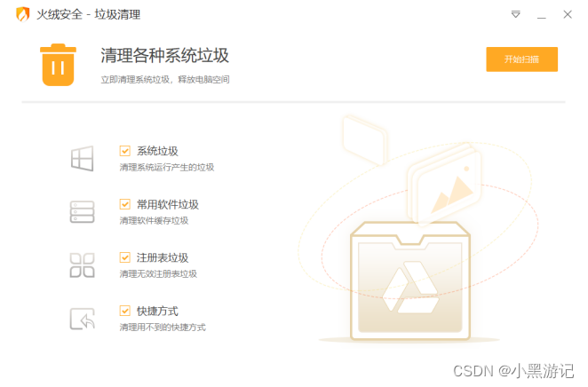The width and height of the screenshot is (588, 387).
Task: Start scanning with the 开始扫描 button
Action: tap(522, 59)
